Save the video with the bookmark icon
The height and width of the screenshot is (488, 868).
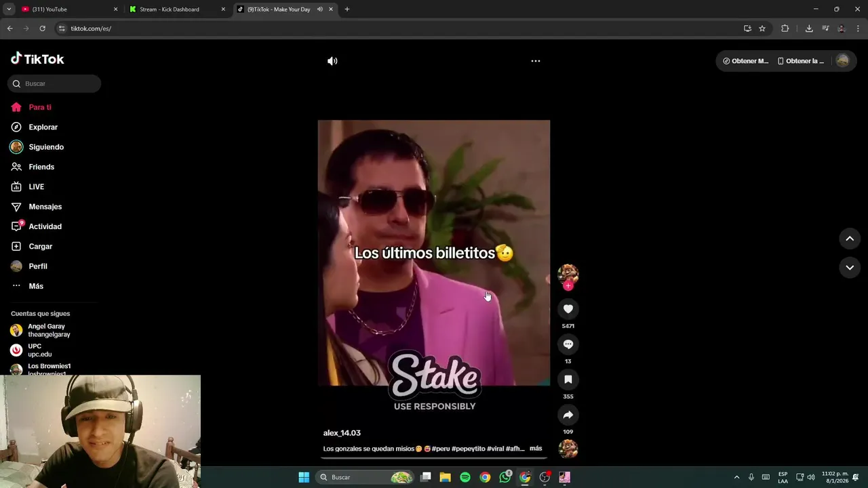point(568,380)
